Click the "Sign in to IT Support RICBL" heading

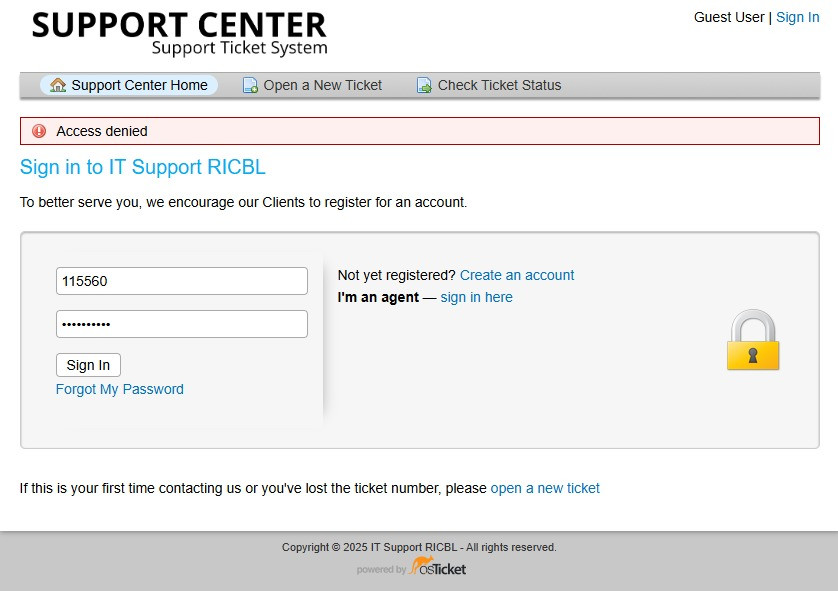(x=143, y=167)
